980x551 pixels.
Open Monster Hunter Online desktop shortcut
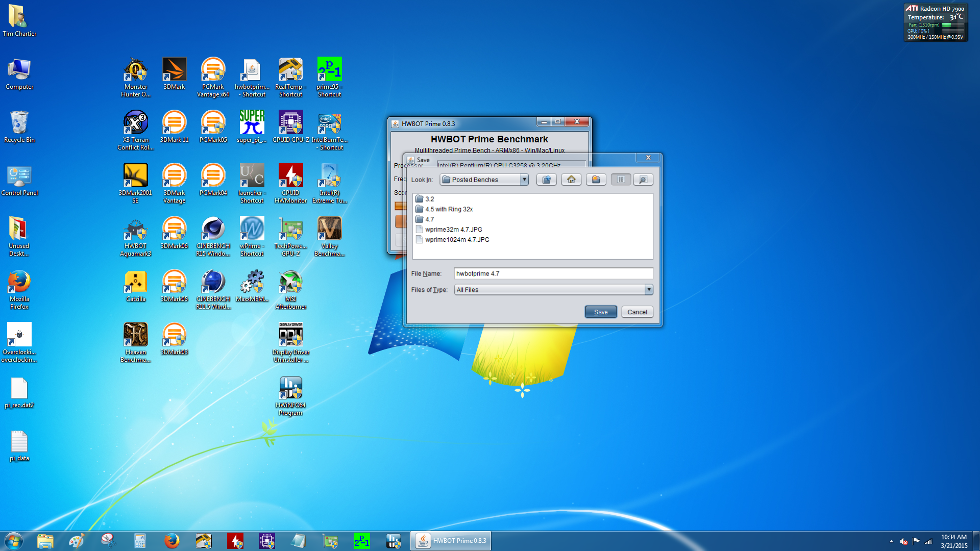[x=135, y=78]
